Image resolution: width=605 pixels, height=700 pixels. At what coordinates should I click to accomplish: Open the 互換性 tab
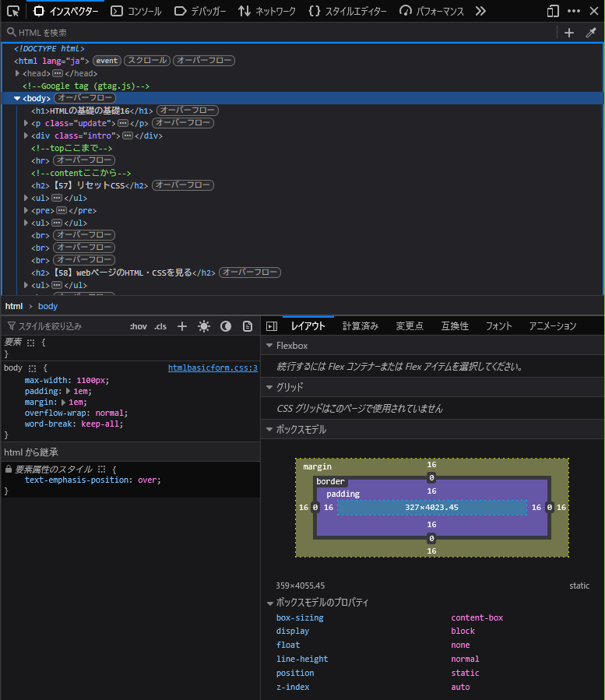(x=455, y=326)
